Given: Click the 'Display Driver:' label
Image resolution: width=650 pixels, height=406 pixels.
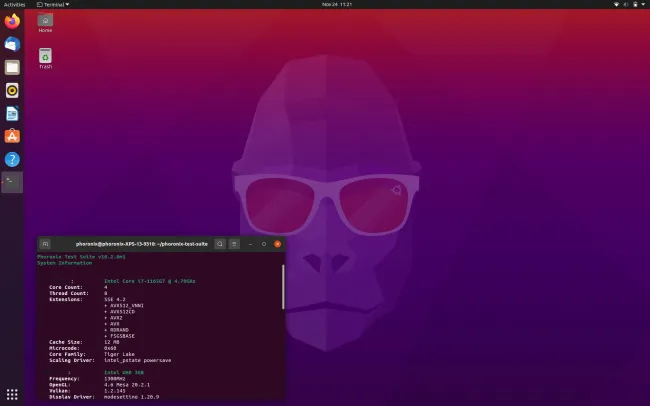Looking at the screenshot, I should (72, 397).
